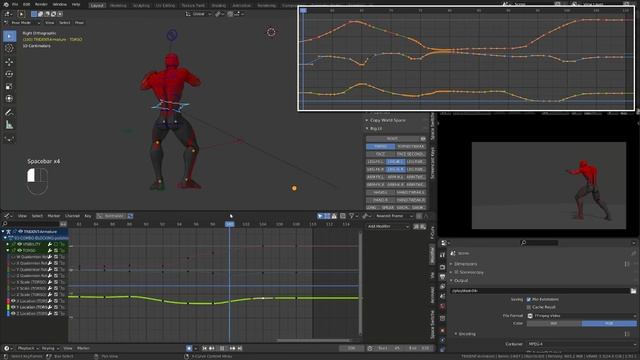This screenshot has height=360, width=640.
Task: Open the graph editor Key menu
Action: click(88, 216)
